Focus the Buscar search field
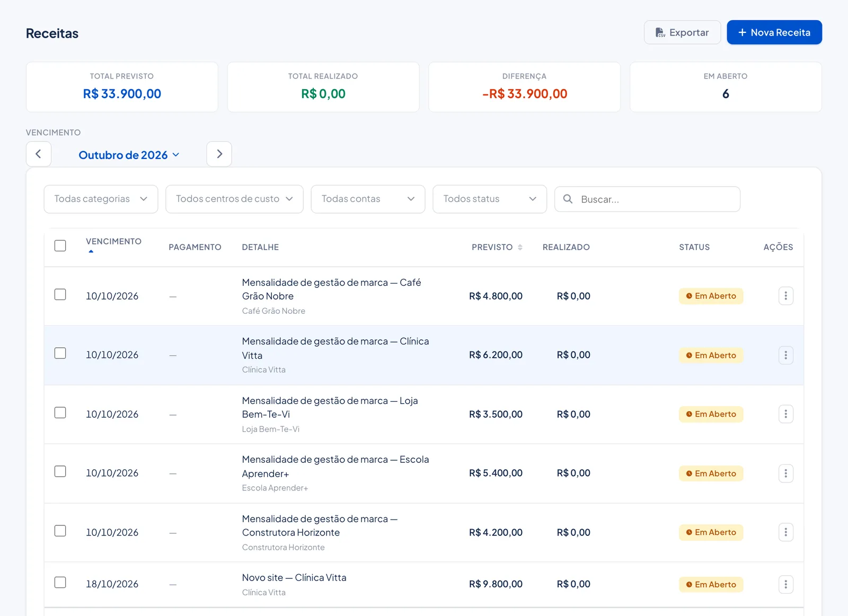 [647, 199]
